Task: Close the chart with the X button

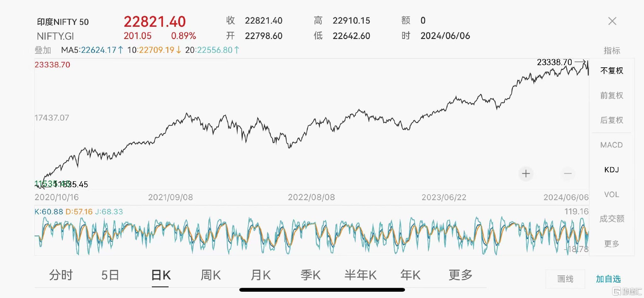Action: 612,21
